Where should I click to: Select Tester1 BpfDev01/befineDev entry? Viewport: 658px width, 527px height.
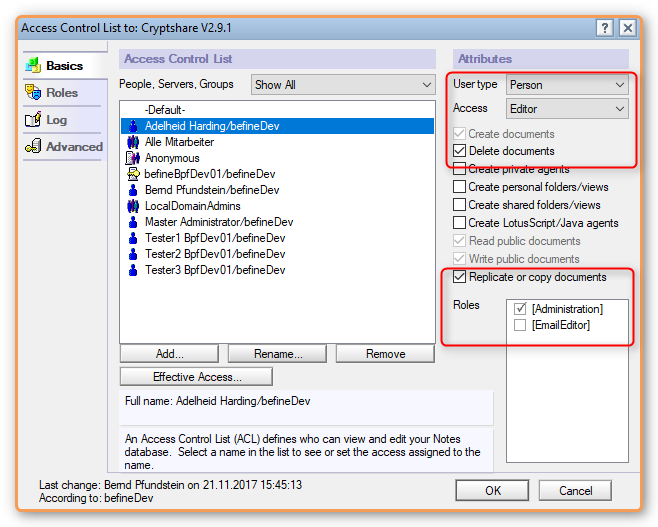pyautogui.click(x=277, y=237)
